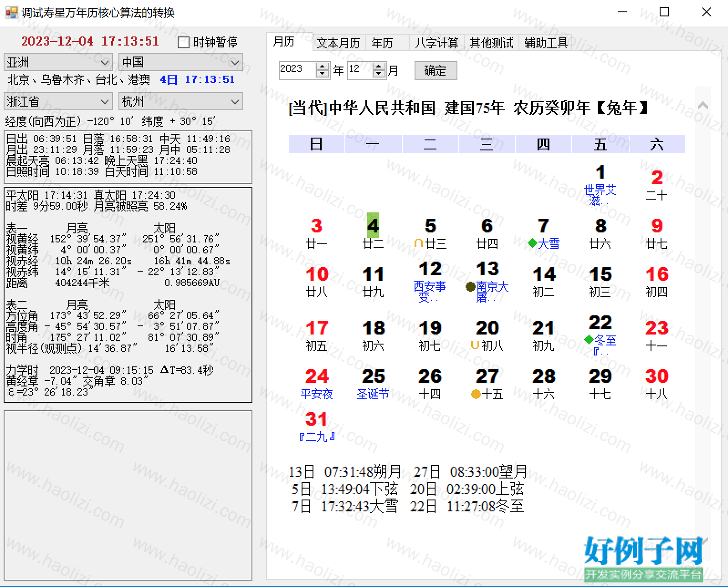This screenshot has width=728, height=587.
Task: Select day 18 in the calendar
Action: coord(373,328)
